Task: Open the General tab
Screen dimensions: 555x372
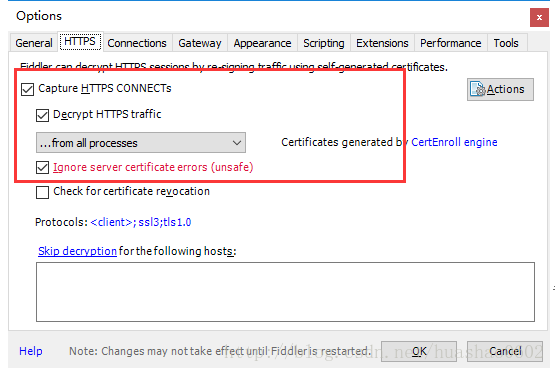Action: [x=34, y=43]
